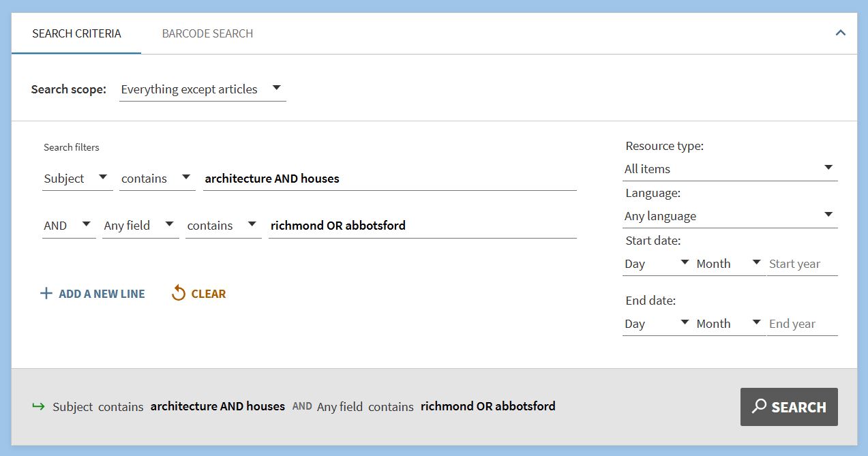This screenshot has width=868, height=456.
Task: Switch to the Barcode Search tab
Action: pyautogui.click(x=207, y=33)
